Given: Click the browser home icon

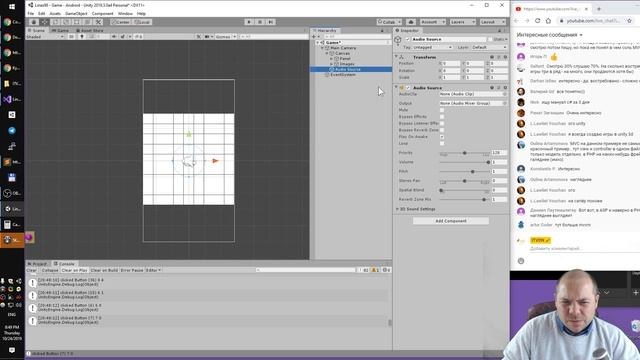Looking at the screenshot, I should [x=548, y=21].
